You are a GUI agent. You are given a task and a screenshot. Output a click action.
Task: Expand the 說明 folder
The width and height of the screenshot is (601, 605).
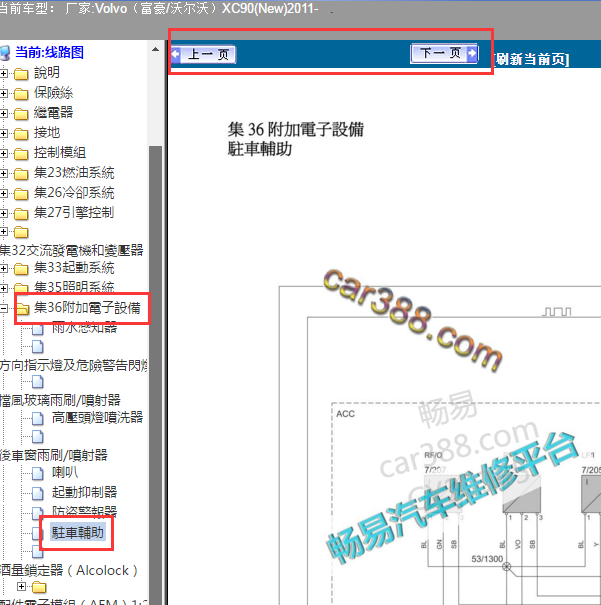pyautogui.click(x=3, y=73)
